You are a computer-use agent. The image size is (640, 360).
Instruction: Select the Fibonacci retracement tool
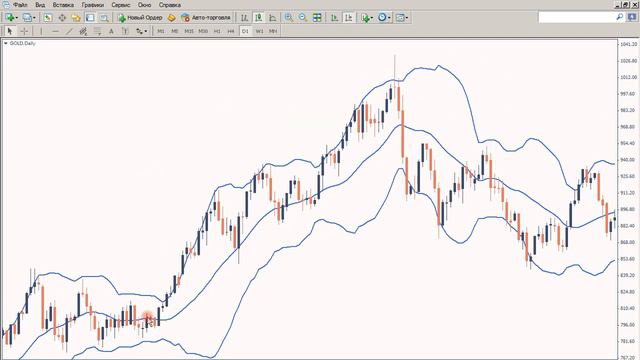(x=97, y=31)
